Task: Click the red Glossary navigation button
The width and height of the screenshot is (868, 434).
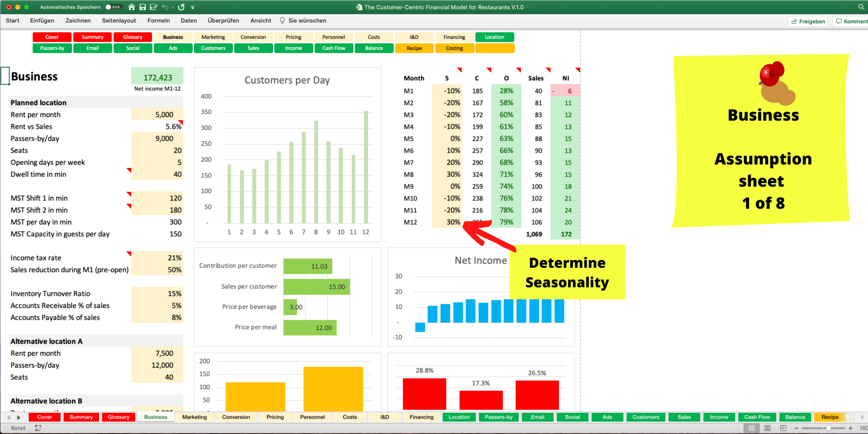Action: point(133,37)
